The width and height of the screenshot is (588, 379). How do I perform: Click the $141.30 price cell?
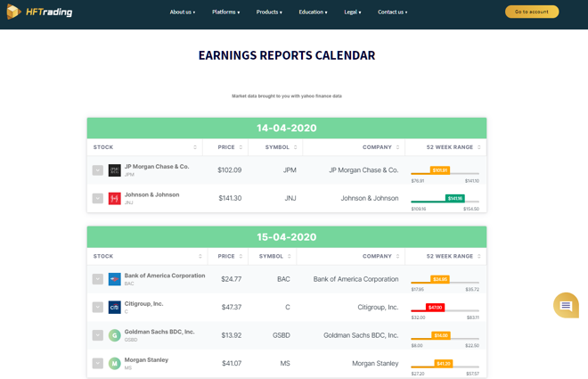(230, 199)
